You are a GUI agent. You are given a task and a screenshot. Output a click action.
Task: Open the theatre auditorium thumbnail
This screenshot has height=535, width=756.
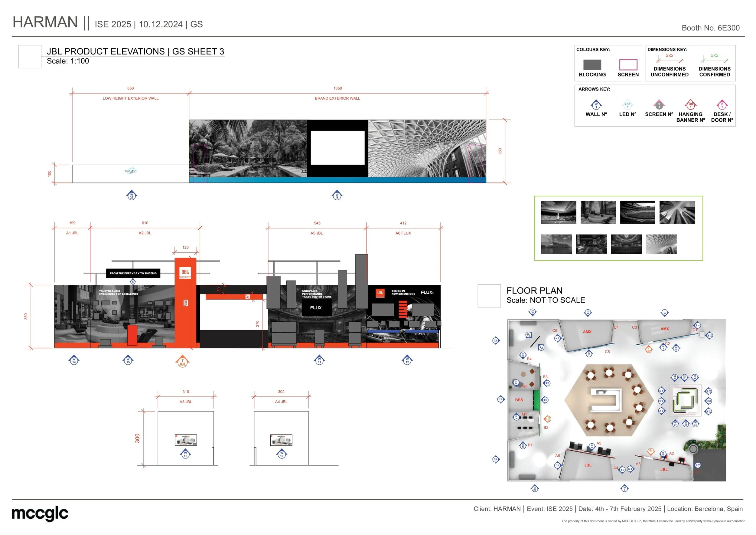(626, 244)
